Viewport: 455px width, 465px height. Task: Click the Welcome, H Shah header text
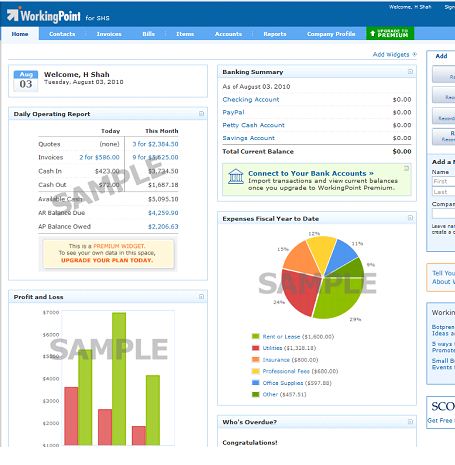coord(410,7)
